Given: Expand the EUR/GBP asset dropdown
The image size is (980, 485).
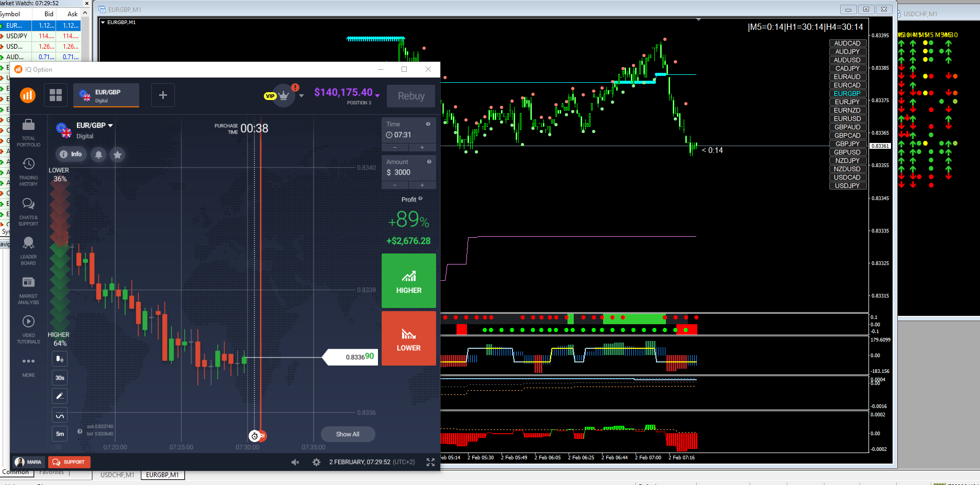Looking at the screenshot, I should click(x=110, y=126).
